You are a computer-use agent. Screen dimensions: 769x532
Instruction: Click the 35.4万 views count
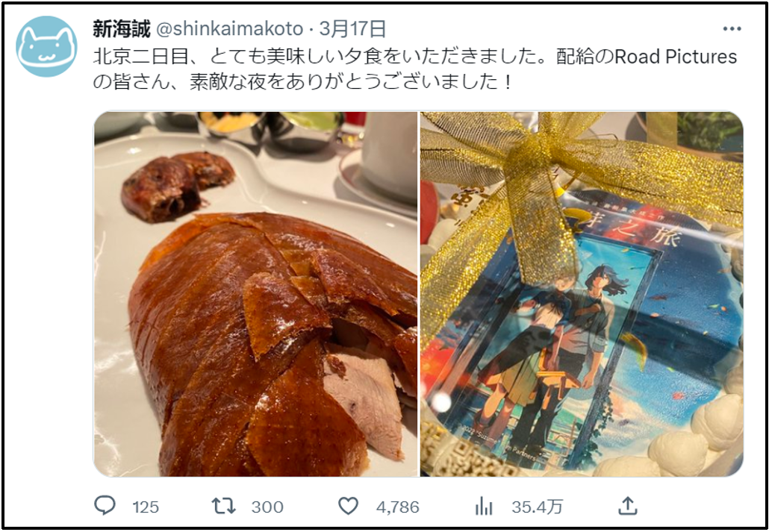(x=537, y=507)
